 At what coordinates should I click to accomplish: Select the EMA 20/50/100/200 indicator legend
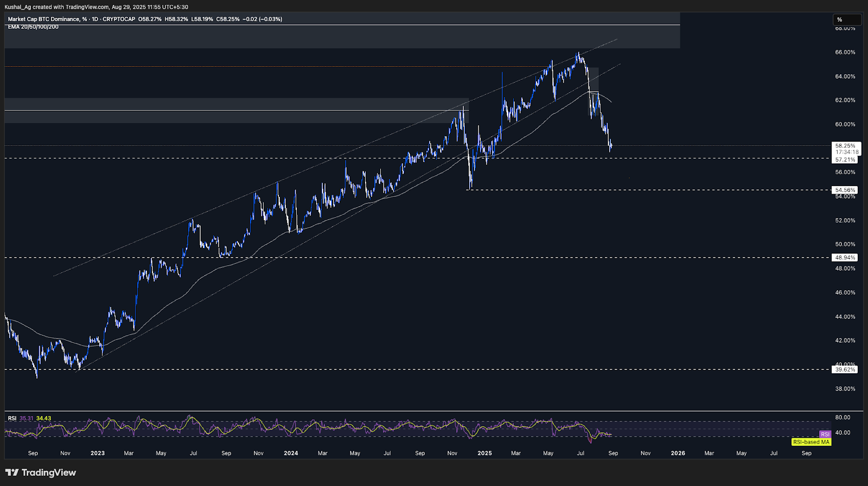tap(33, 27)
